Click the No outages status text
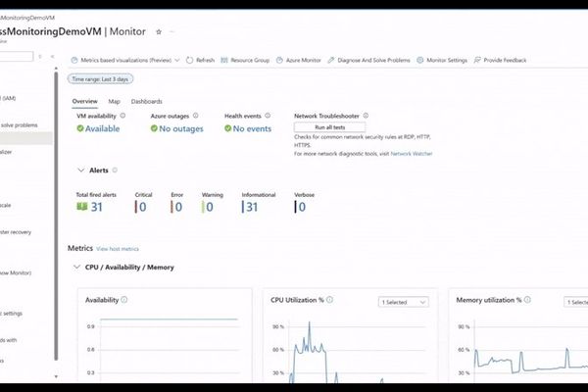 coord(181,128)
